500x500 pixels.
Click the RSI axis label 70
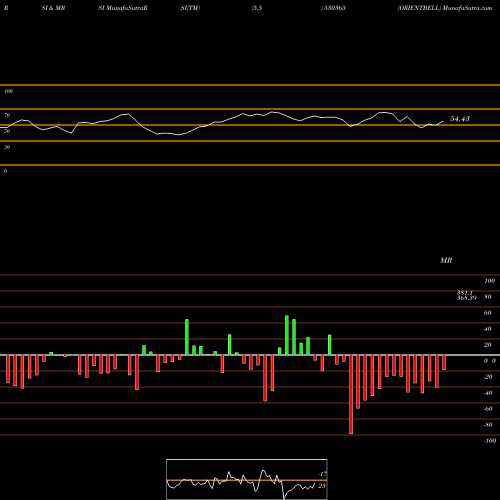tap(7, 115)
